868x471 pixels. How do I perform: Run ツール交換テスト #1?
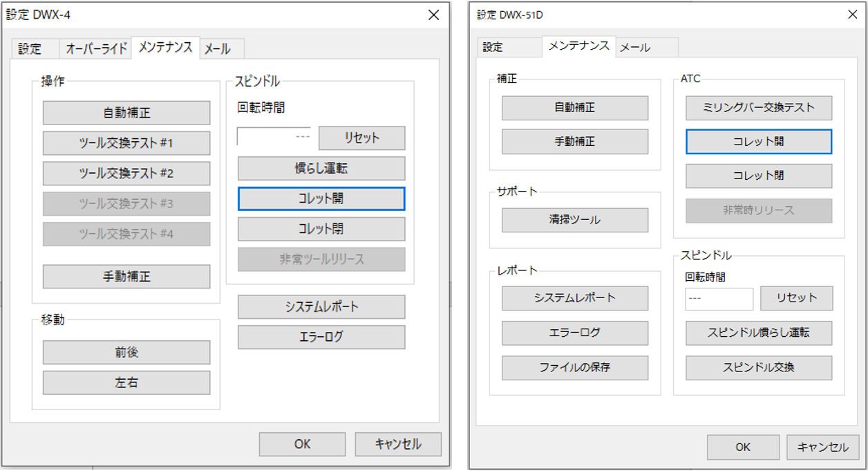click(126, 143)
